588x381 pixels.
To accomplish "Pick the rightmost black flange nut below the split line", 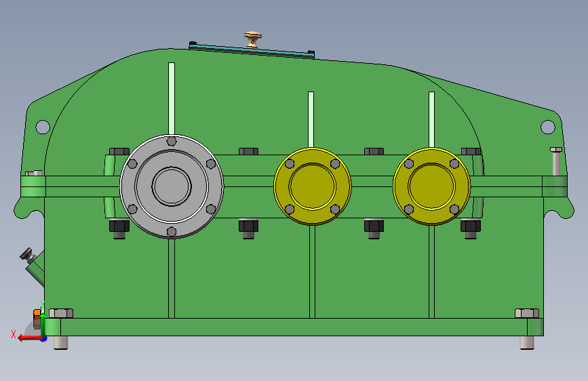I will [x=471, y=226].
